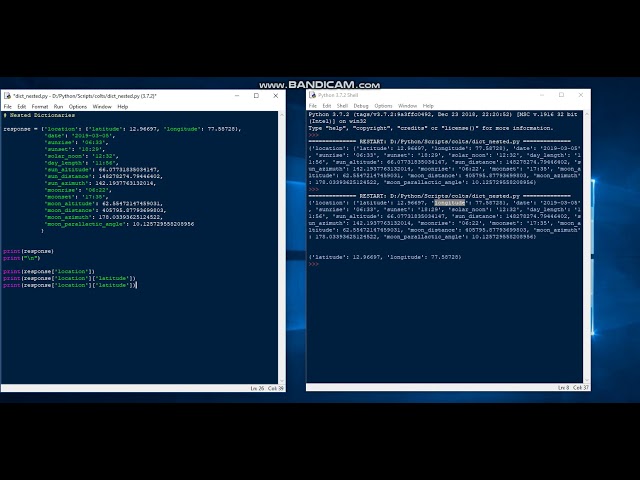The height and width of the screenshot is (480, 640).
Task: Open Help menu in Python Shell window
Action: (x=428, y=106)
